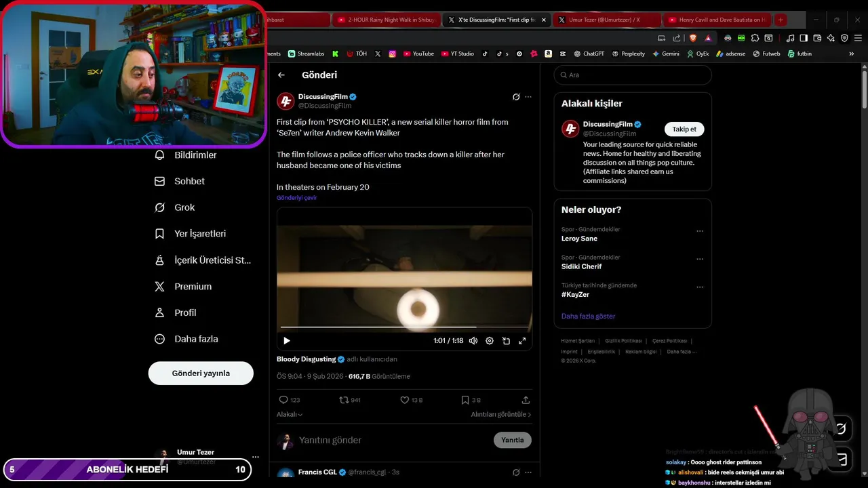
Task: Click Brave Shields lion icon
Action: click(x=692, y=39)
